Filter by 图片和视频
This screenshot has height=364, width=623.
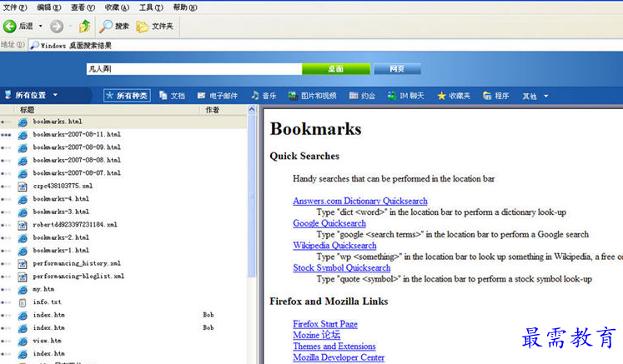313,96
